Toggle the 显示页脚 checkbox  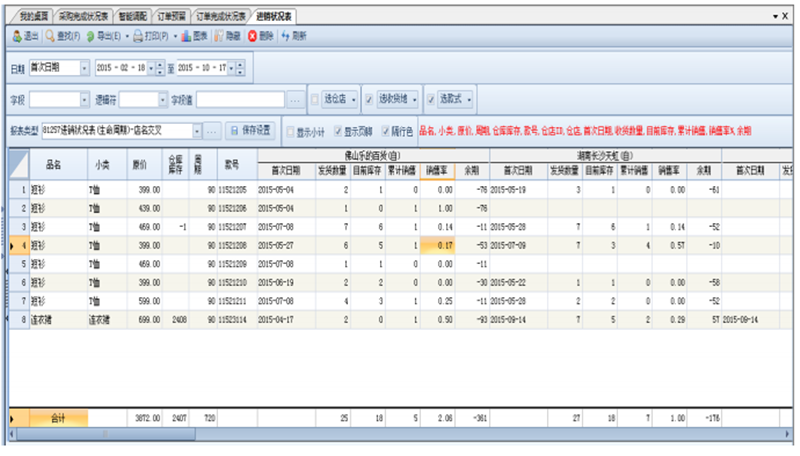pos(337,131)
